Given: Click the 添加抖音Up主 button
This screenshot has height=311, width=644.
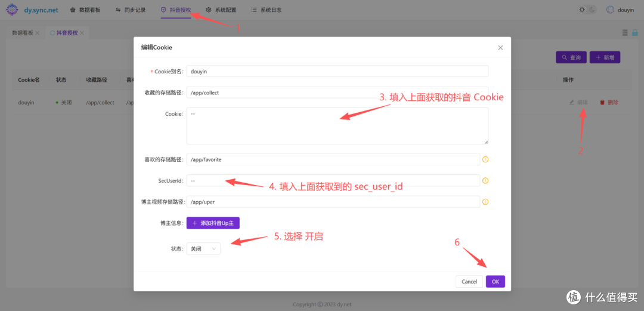Looking at the screenshot, I should tap(213, 223).
